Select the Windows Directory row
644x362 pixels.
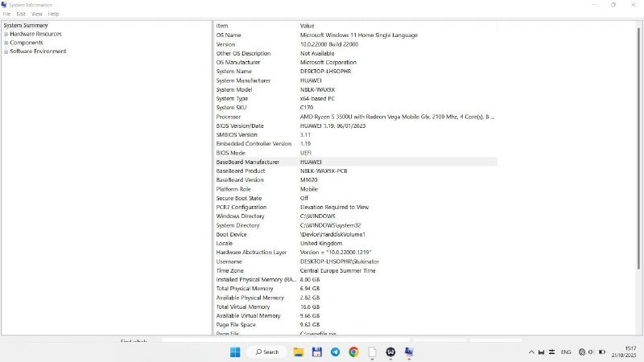click(x=356, y=216)
